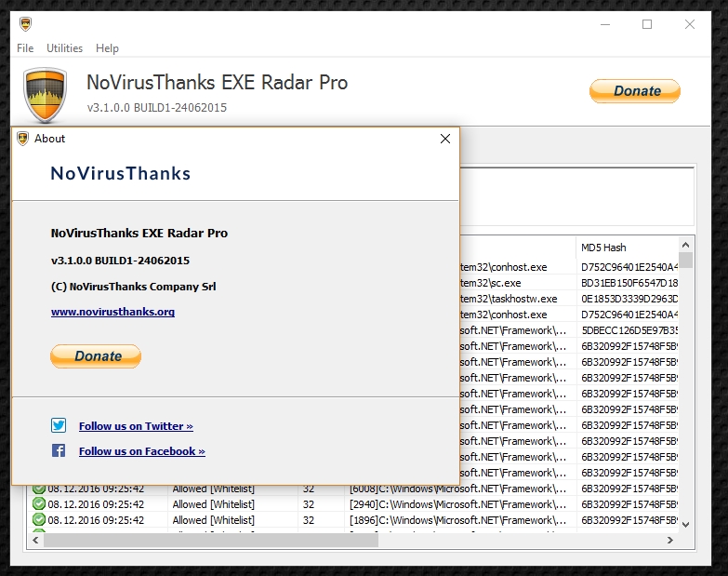Click the shield icon in About title bar
This screenshot has height=576, width=728.
tap(22, 139)
